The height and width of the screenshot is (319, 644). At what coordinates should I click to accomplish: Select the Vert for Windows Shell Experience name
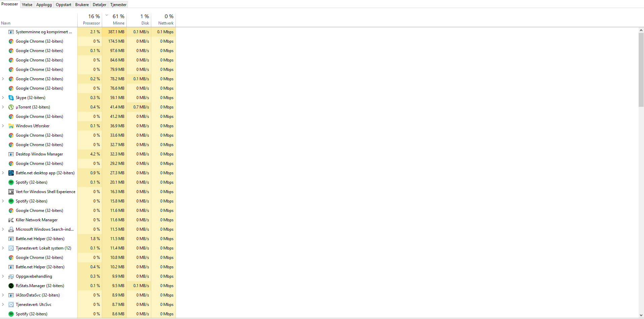(45, 192)
